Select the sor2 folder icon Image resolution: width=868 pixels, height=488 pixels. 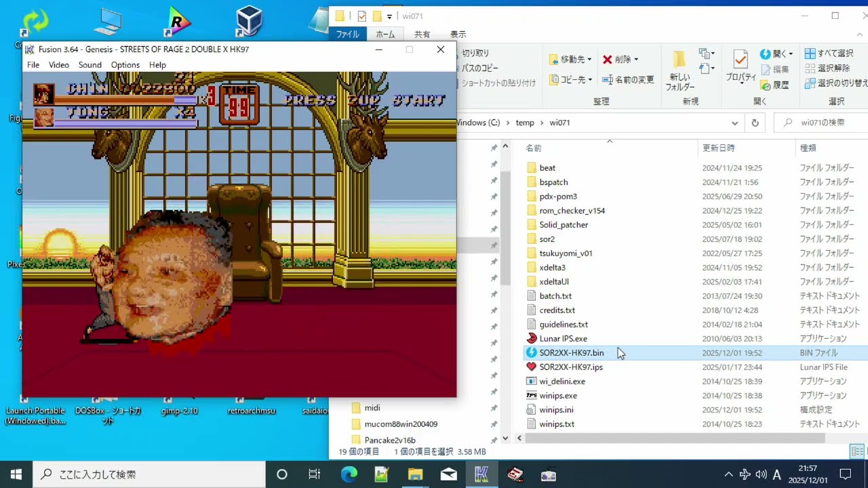click(x=532, y=239)
